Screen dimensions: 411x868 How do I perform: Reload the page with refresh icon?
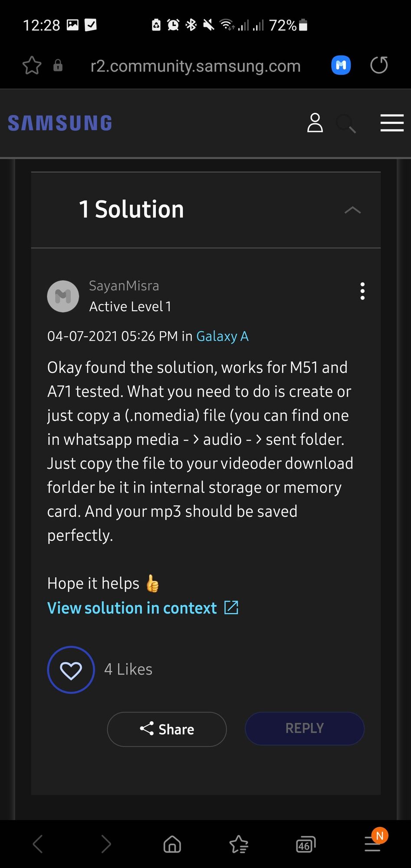coord(379,66)
